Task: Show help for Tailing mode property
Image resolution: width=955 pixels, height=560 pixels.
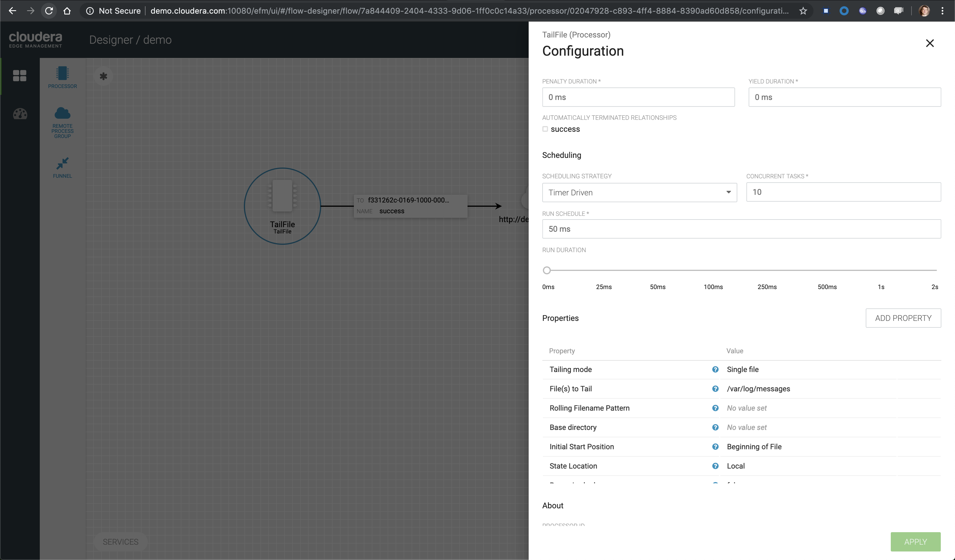Action: (x=715, y=369)
